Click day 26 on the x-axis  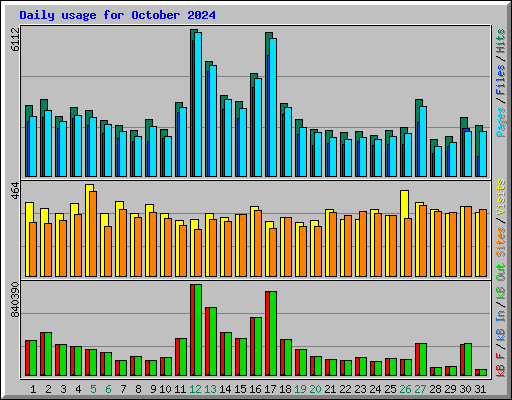click(405, 389)
